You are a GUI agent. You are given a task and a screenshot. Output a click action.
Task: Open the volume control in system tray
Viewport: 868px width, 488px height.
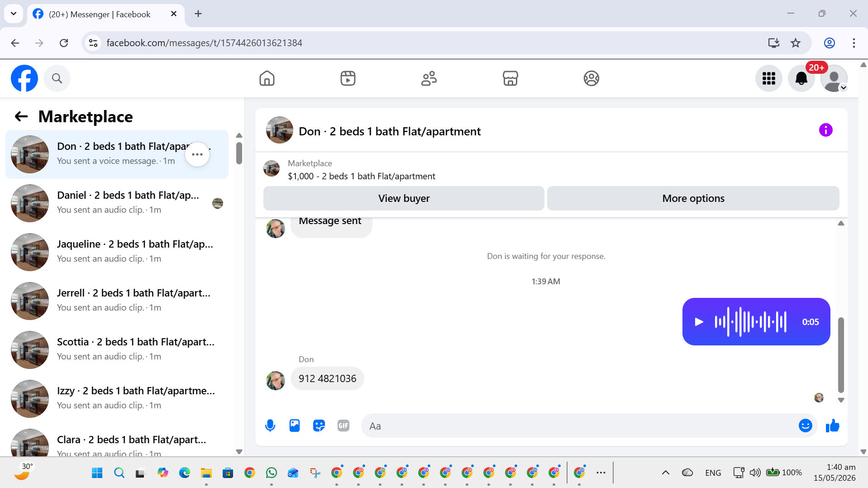pyautogui.click(x=755, y=473)
